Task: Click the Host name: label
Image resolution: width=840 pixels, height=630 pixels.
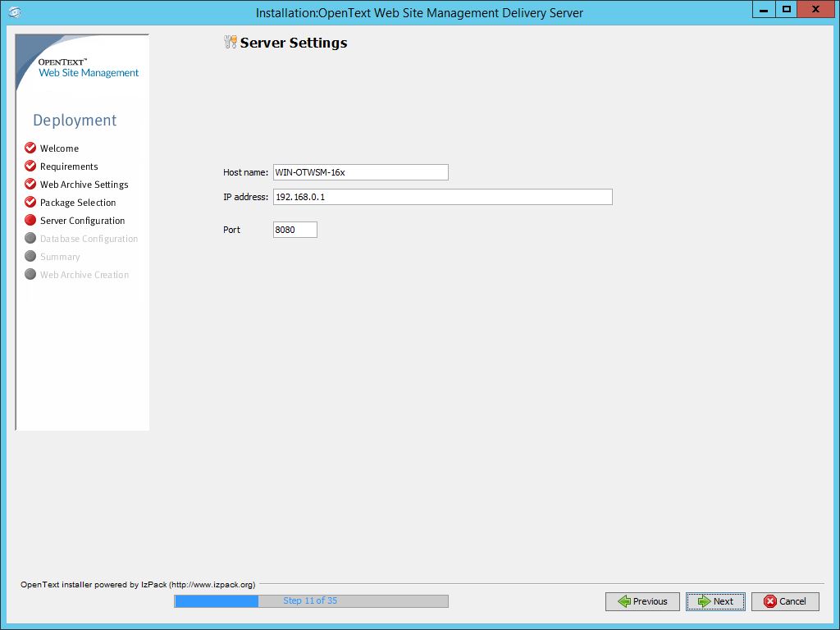Action: pos(245,172)
